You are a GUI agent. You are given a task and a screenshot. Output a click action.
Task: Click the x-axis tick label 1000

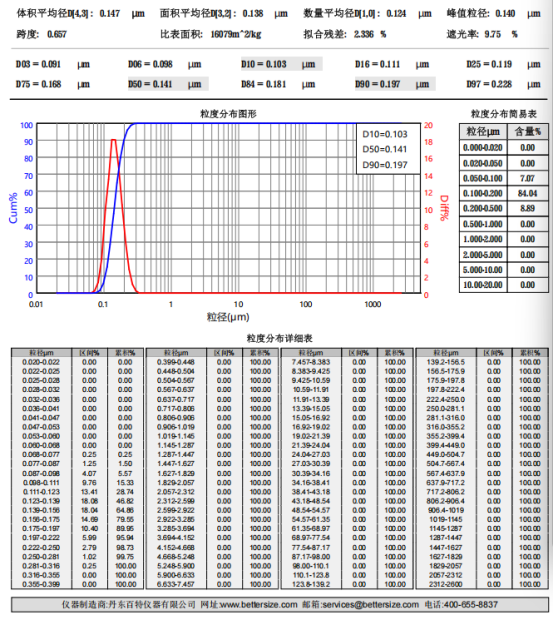tap(372, 304)
